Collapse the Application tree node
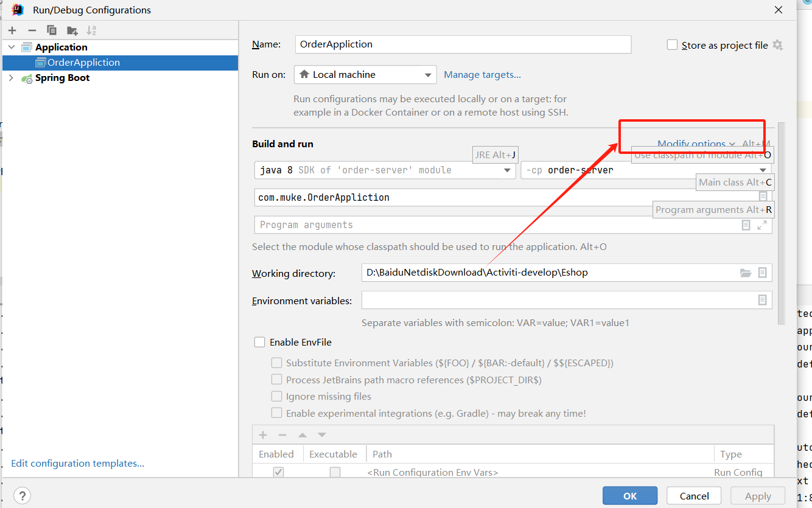 point(11,47)
